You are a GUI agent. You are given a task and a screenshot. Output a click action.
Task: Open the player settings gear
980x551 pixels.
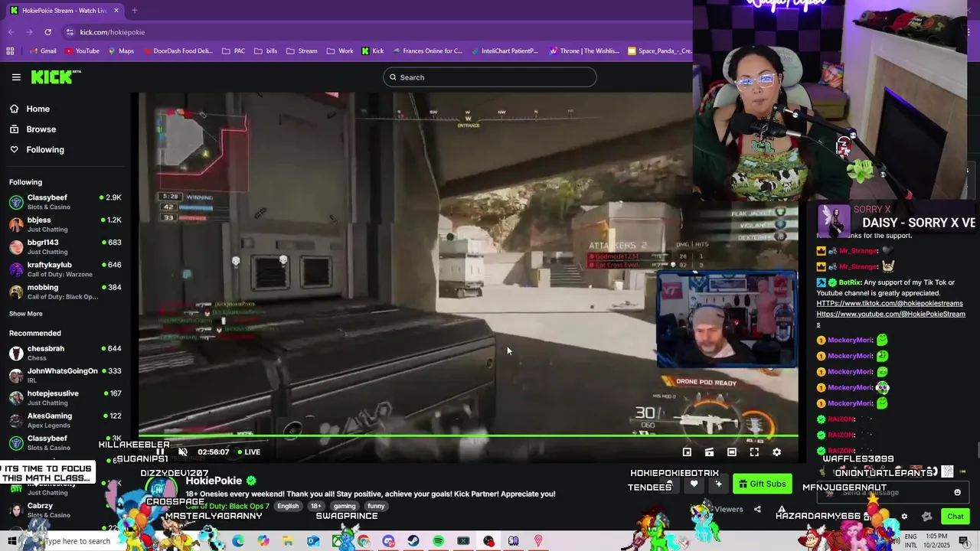(776, 452)
